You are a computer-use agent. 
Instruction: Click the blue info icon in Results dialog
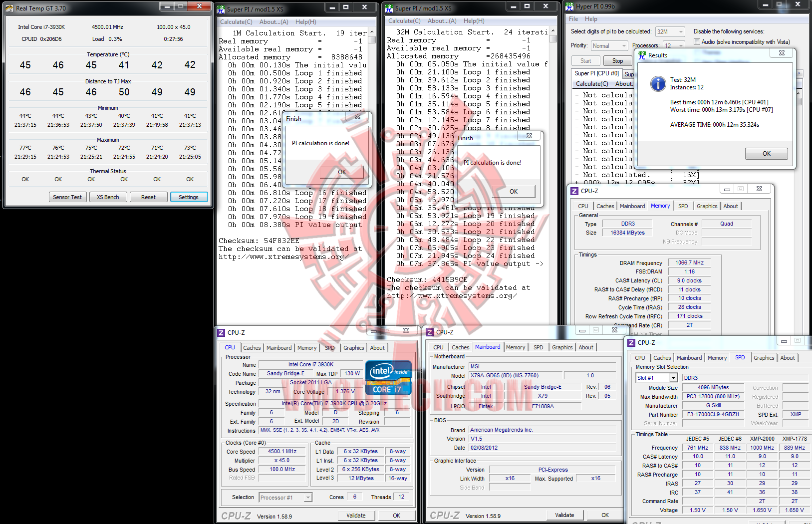[x=658, y=84]
